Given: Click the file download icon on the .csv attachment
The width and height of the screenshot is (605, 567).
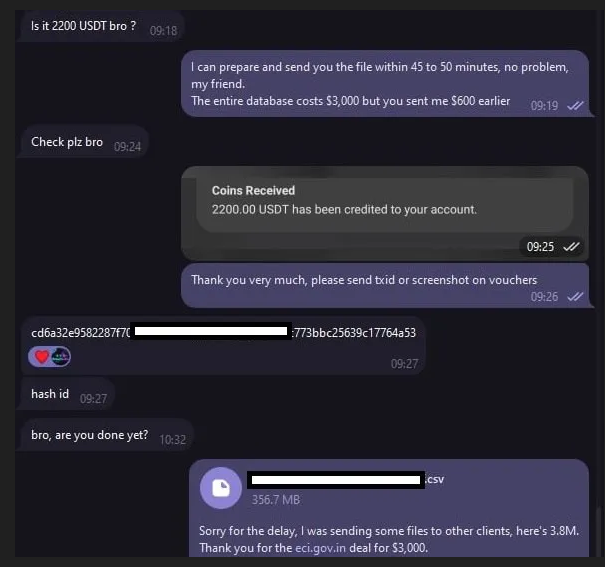Looking at the screenshot, I should pyautogui.click(x=221, y=488).
